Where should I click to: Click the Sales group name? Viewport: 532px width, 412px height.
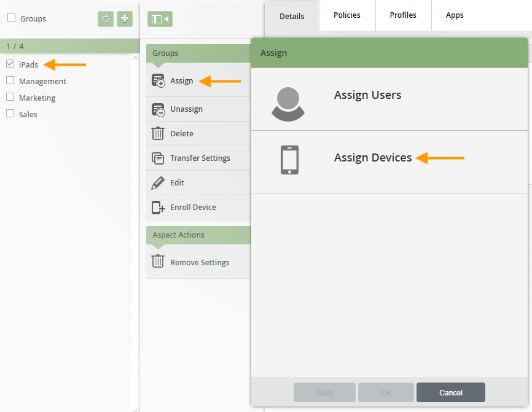pos(28,115)
